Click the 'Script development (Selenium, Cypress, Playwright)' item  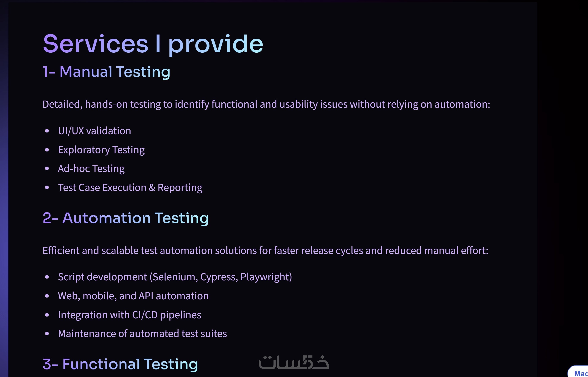[175, 277]
